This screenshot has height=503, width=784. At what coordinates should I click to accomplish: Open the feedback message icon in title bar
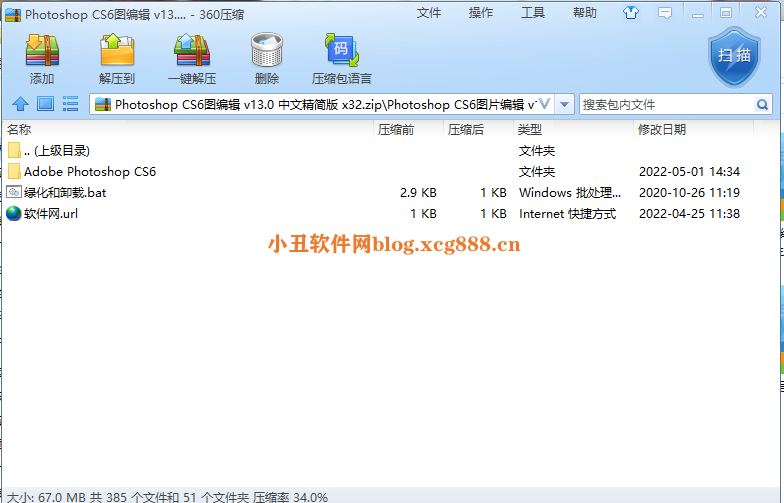[x=665, y=12]
